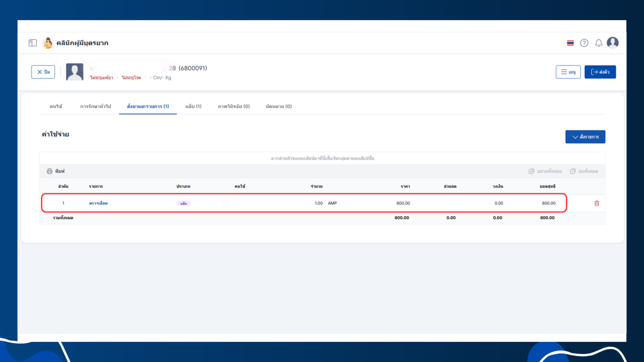
Task: Click the column grouping drop area text
Action: pos(322,158)
